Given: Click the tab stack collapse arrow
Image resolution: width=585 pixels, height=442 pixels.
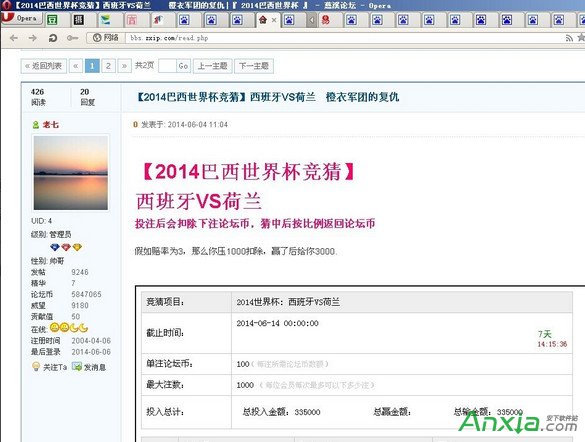Looking at the screenshot, I should 312,20.
